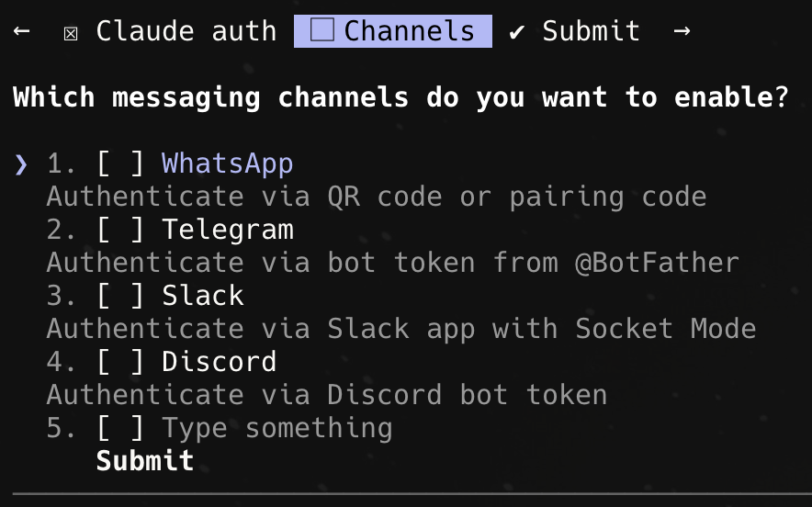Choose the Telegram option label
812x507 pixels.
227,231
